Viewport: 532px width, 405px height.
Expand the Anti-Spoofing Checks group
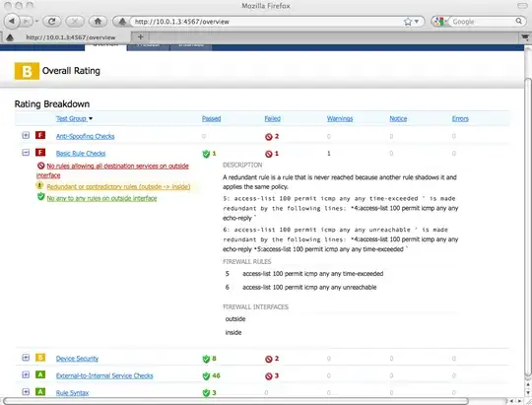pyautogui.click(x=26, y=135)
